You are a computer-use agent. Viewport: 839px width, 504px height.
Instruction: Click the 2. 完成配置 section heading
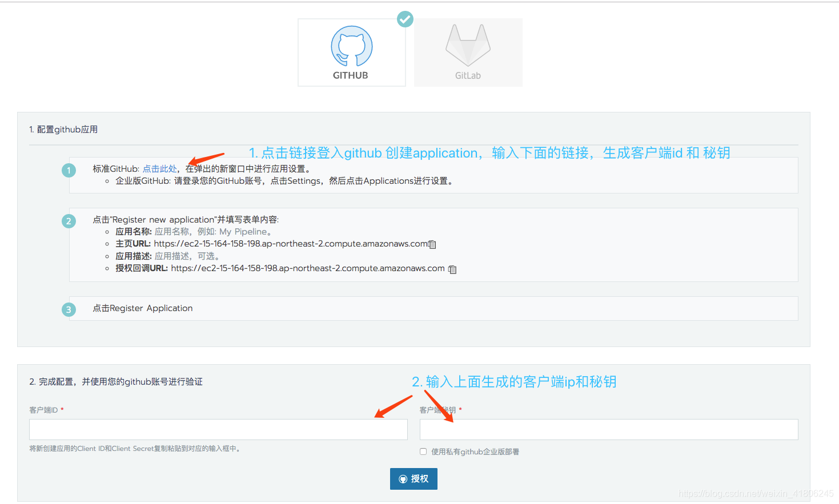tap(116, 381)
